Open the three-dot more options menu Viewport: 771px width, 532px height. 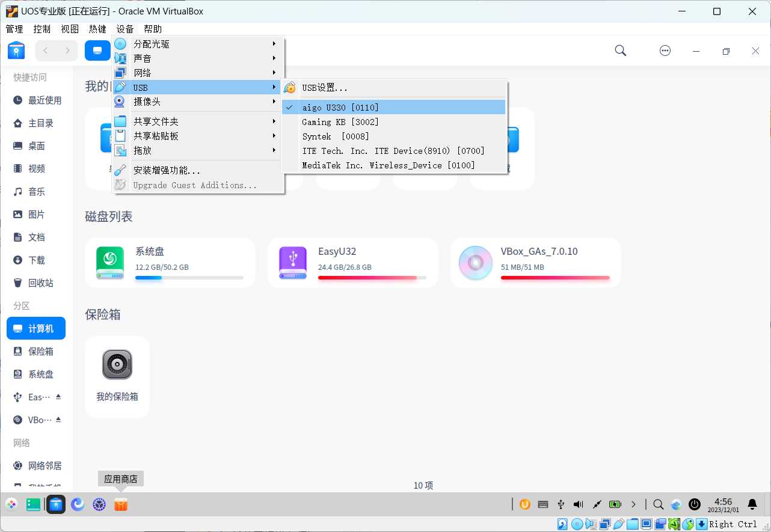pyautogui.click(x=665, y=50)
